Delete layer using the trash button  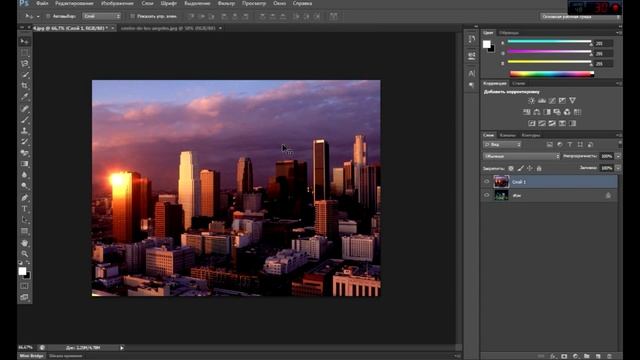point(609,356)
